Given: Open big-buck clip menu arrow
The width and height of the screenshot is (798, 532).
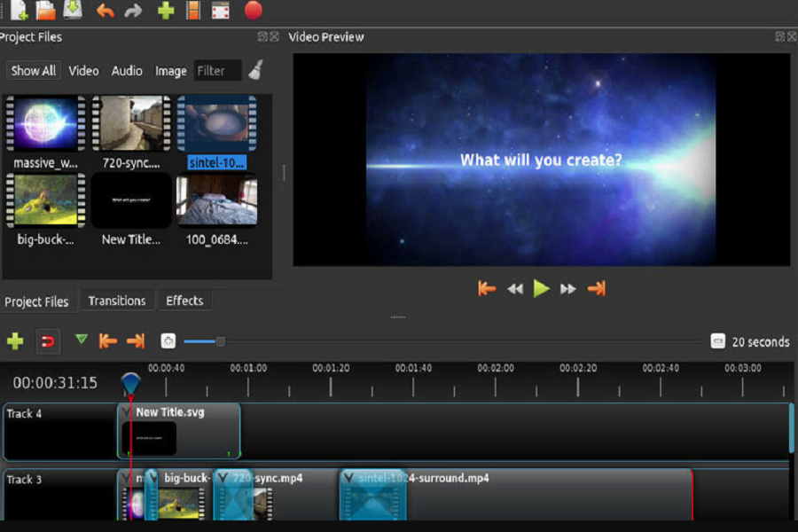Looking at the screenshot, I should 153,478.
